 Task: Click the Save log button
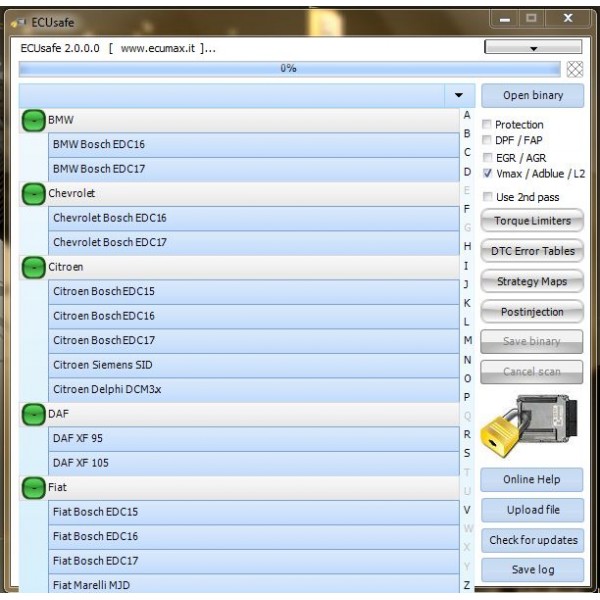(x=533, y=570)
